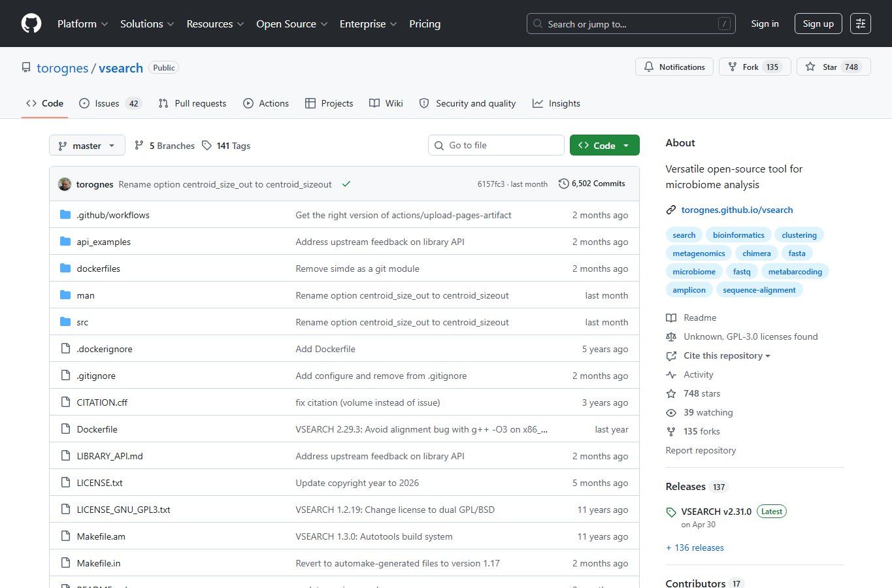Expand the Open Source menu
The height and width of the screenshot is (588, 892).
click(291, 24)
